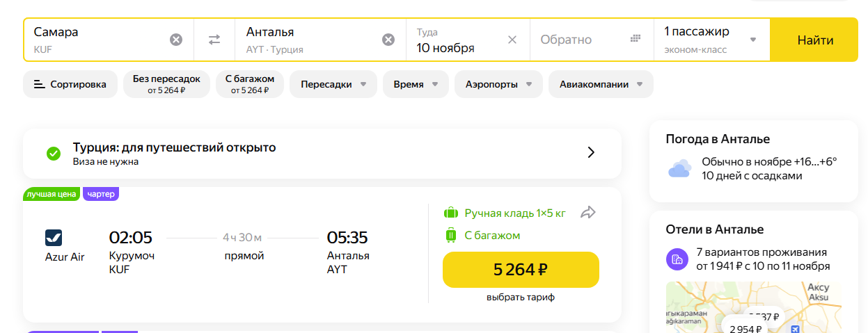The height and width of the screenshot is (333, 868).
Task: Toggle the Без пересадок filter
Action: pyautogui.click(x=166, y=84)
